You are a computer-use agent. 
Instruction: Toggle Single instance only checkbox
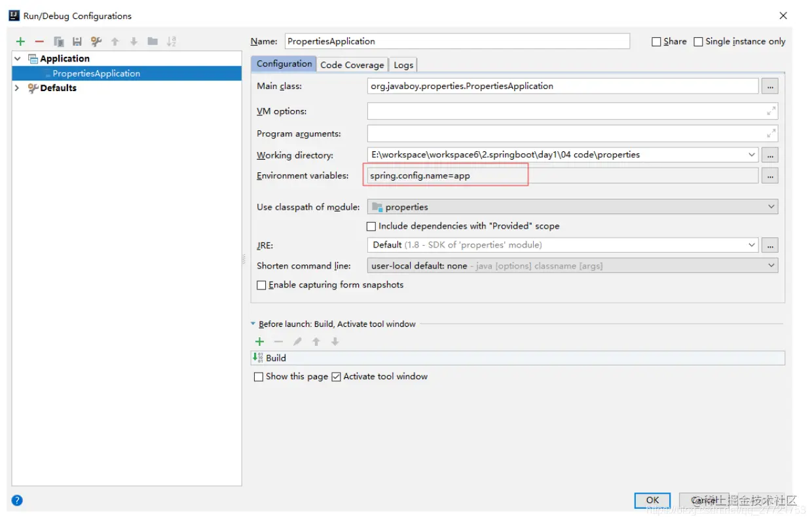click(x=698, y=42)
